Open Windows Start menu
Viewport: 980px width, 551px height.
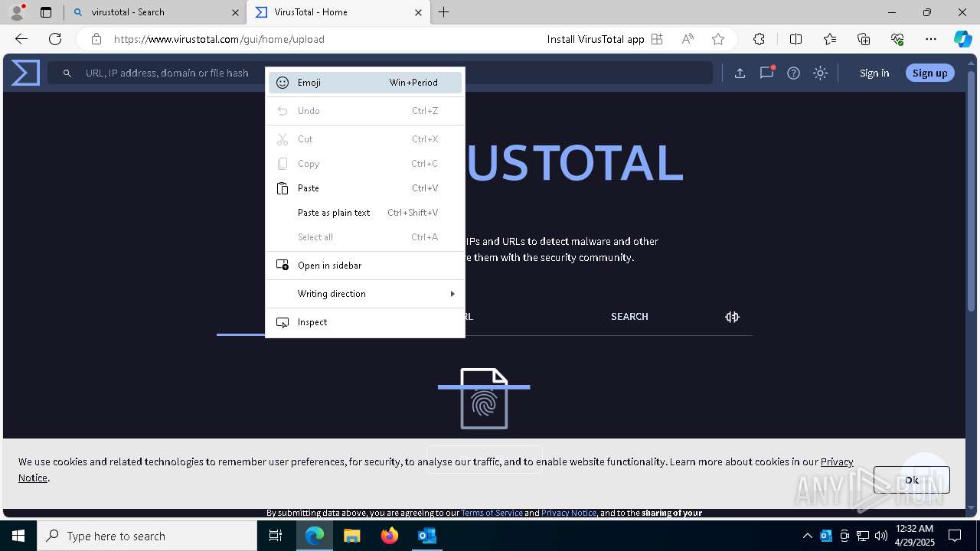(x=18, y=536)
